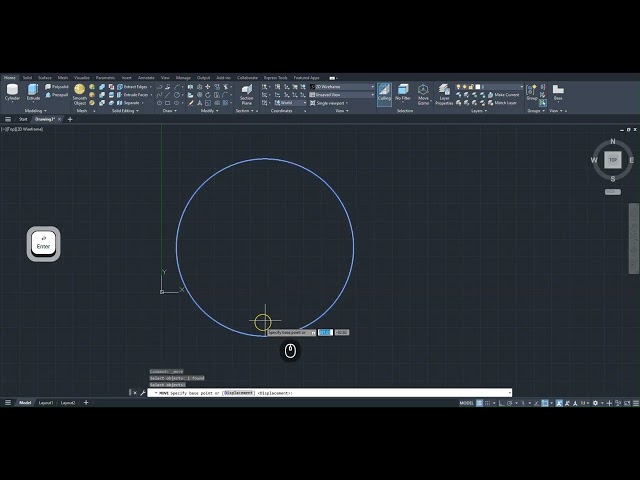Select the Extrude tool
640x480 pixels.
coord(33,92)
